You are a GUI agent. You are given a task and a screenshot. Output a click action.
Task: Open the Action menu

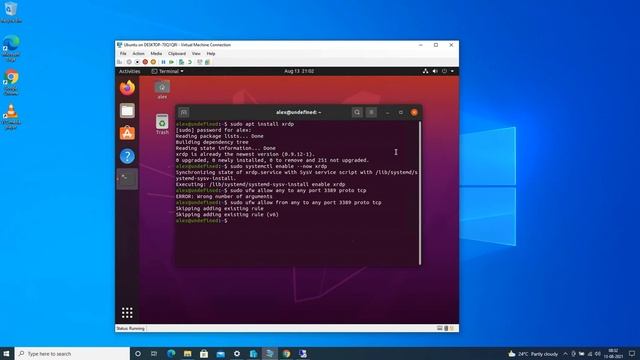(138, 53)
